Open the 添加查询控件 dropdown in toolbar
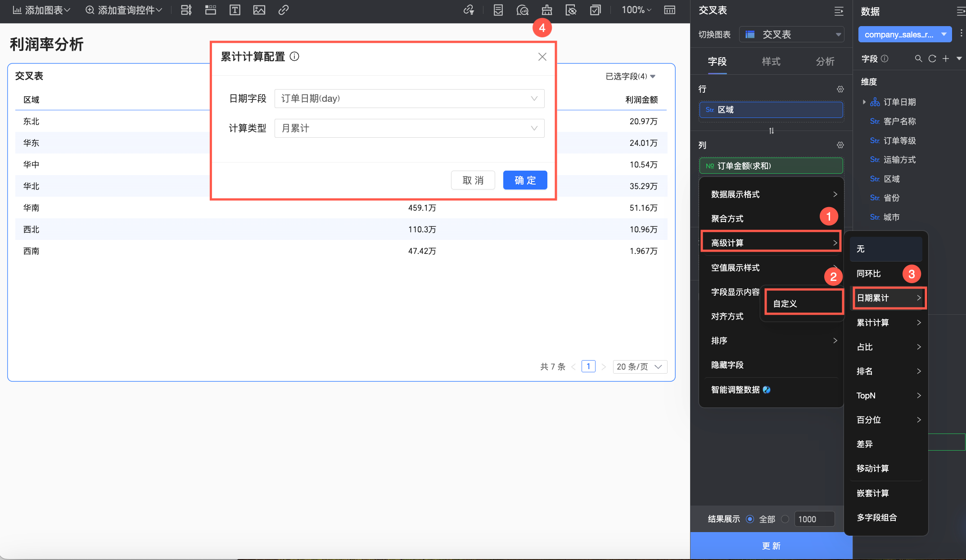Screen dimensions: 966x560 pyautogui.click(x=124, y=10)
